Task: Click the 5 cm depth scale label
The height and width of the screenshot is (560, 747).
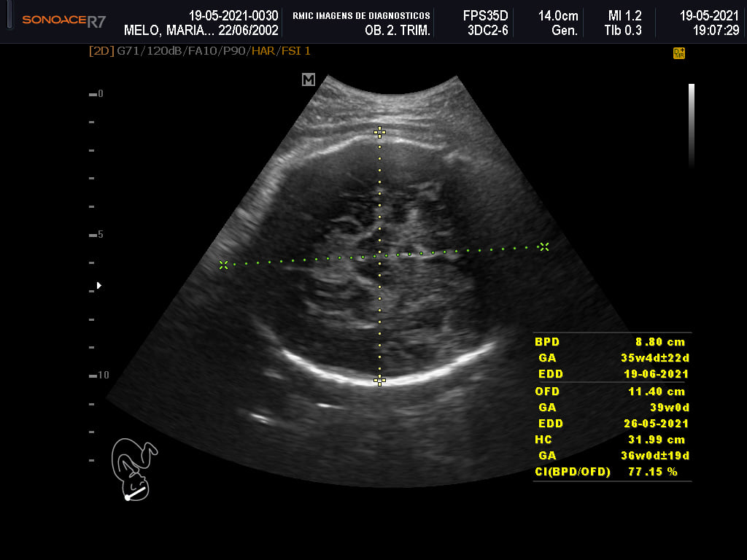Action: click(x=100, y=234)
